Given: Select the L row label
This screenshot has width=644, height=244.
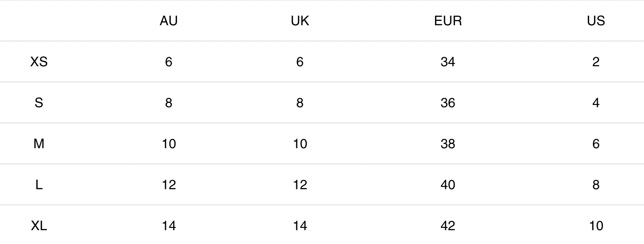Looking at the screenshot, I should click(x=39, y=185).
